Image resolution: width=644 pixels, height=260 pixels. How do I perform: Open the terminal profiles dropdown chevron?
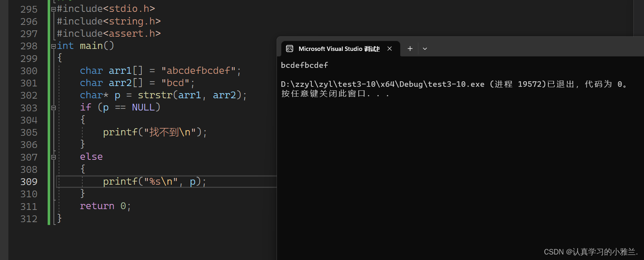(425, 49)
